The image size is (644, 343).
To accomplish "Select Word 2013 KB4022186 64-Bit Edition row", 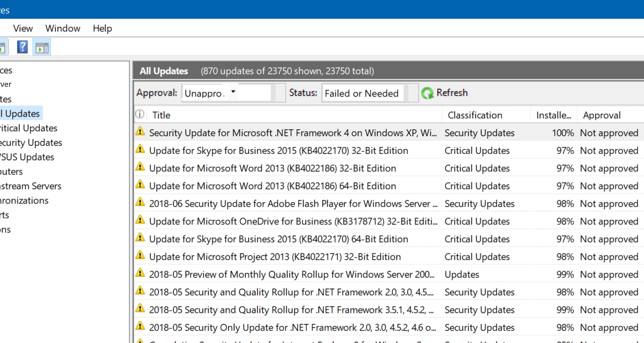I will pyautogui.click(x=272, y=186).
